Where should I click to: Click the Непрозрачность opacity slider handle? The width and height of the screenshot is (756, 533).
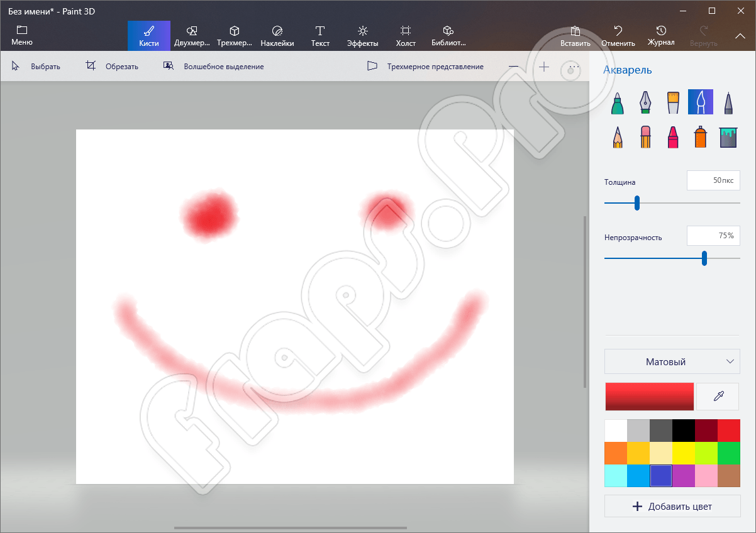pos(704,258)
